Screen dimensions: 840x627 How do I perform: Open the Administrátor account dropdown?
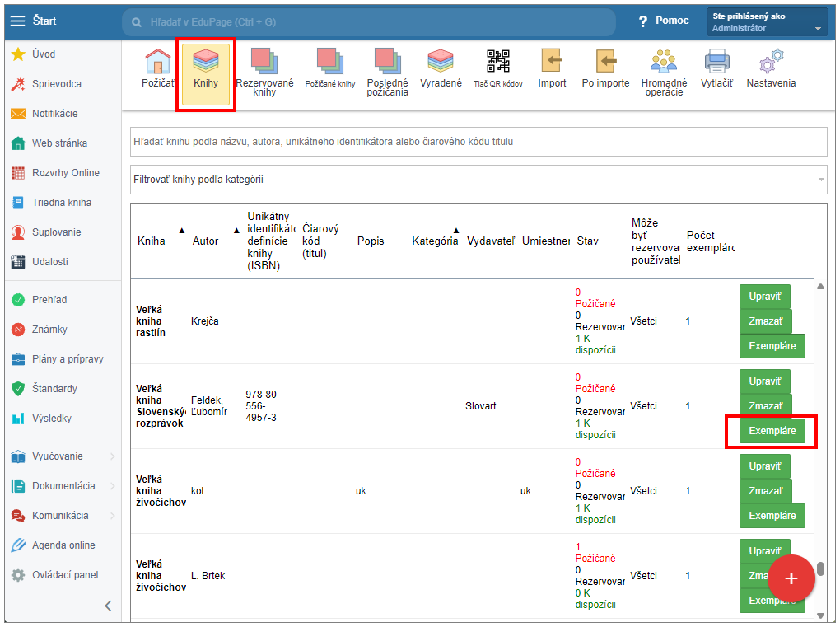(x=766, y=22)
